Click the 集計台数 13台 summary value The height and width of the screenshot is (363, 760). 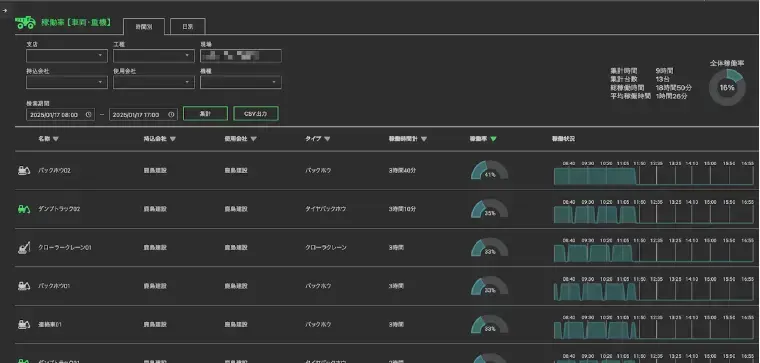[662, 79]
